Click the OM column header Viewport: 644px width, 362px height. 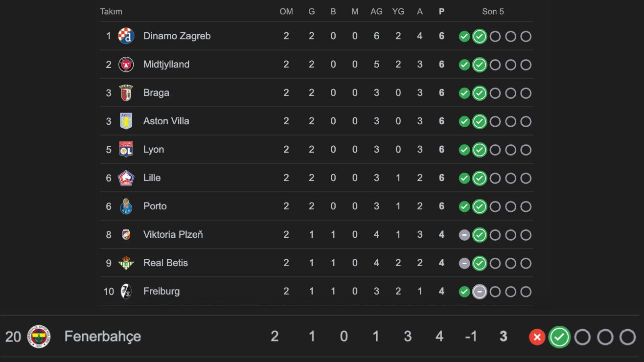286,12
